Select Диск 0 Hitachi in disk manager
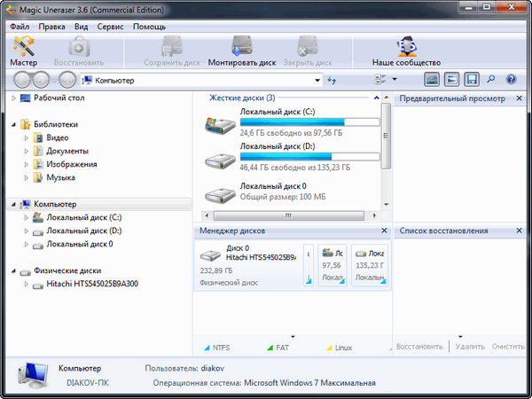Viewport: 532px width, 399px height. pyautogui.click(x=248, y=266)
